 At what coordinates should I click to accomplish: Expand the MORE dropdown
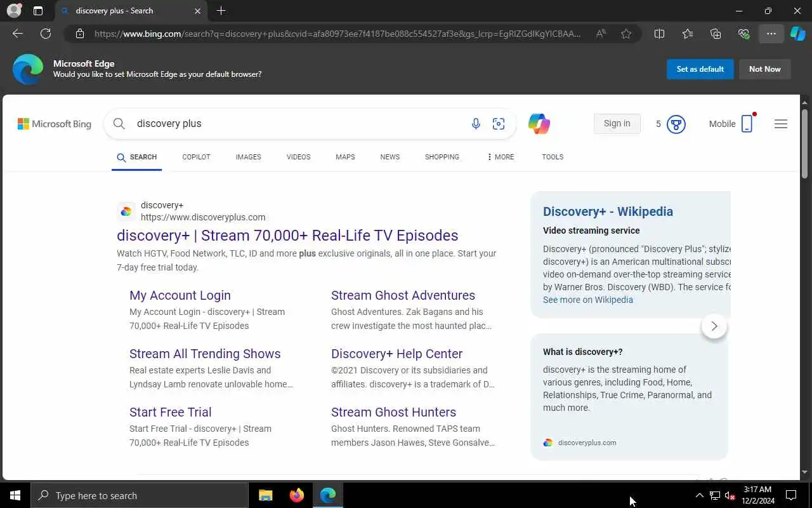coord(501,157)
